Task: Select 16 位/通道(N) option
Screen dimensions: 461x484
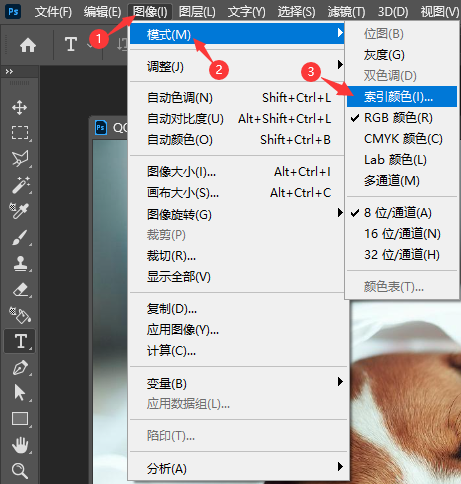Action: [x=402, y=234]
